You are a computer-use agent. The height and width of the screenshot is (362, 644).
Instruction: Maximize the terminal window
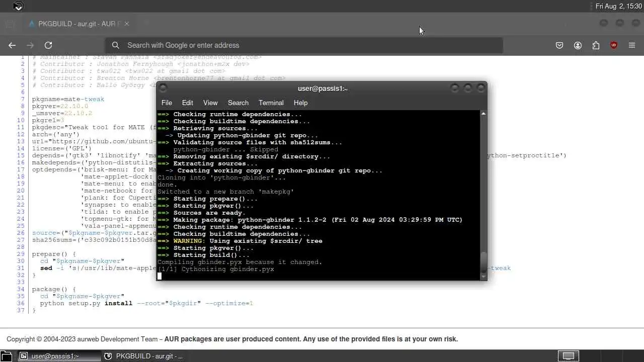pos(468,88)
